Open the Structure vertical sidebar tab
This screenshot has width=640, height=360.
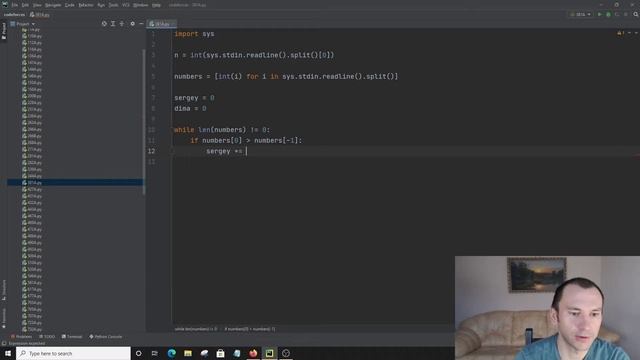coord(4,289)
